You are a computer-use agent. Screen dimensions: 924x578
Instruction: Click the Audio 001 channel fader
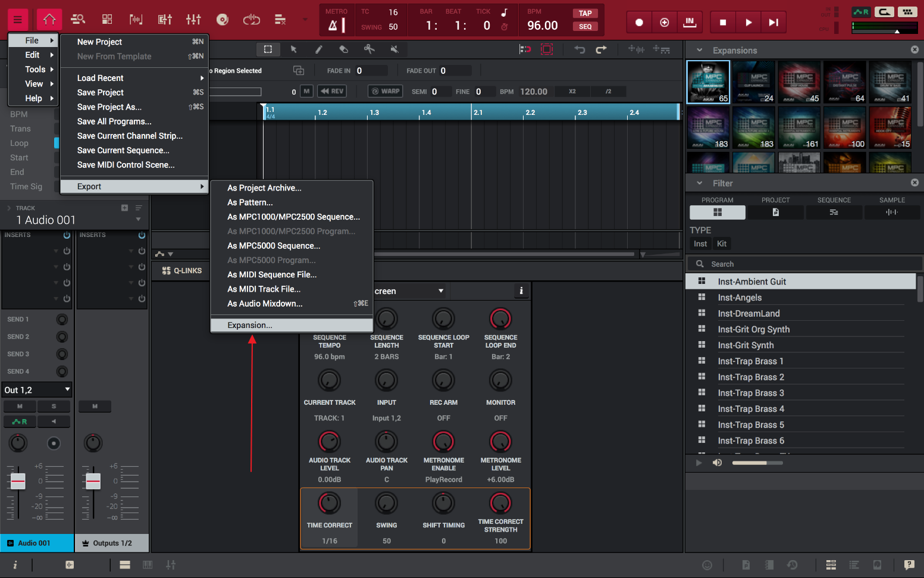coord(18,481)
